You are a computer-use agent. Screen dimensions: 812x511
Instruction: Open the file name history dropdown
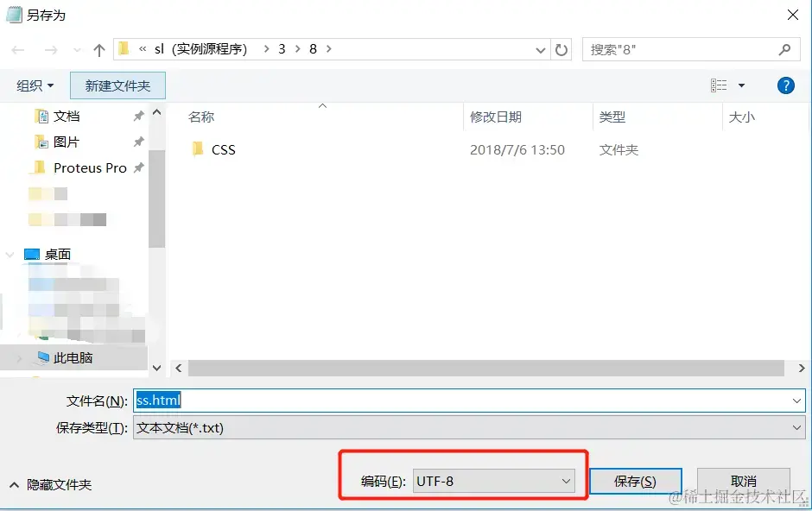pos(796,401)
